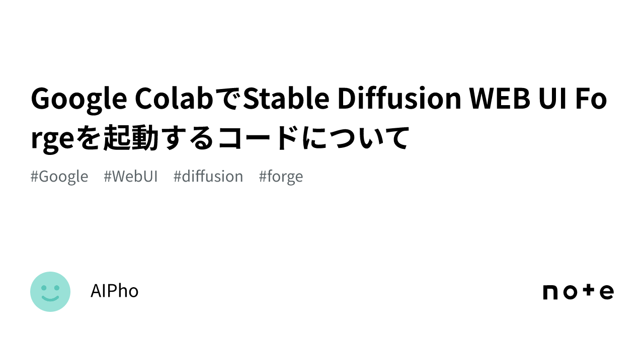Open the #Google hashtag
The image size is (644, 337).
point(59,177)
